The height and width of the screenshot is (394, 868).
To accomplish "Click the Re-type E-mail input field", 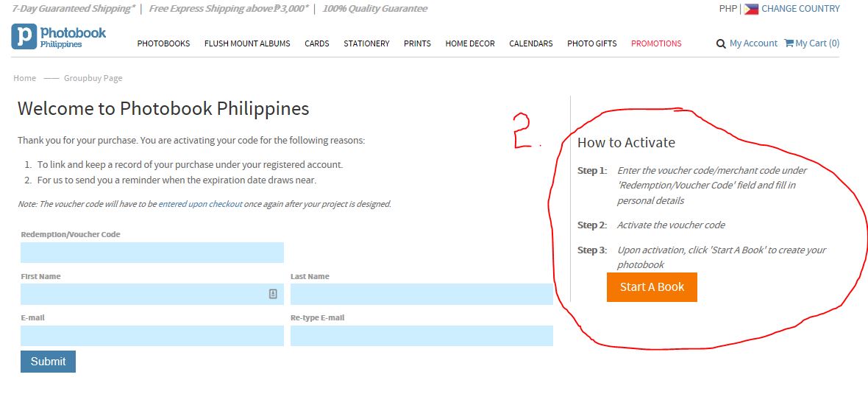I will tap(421, 336).
